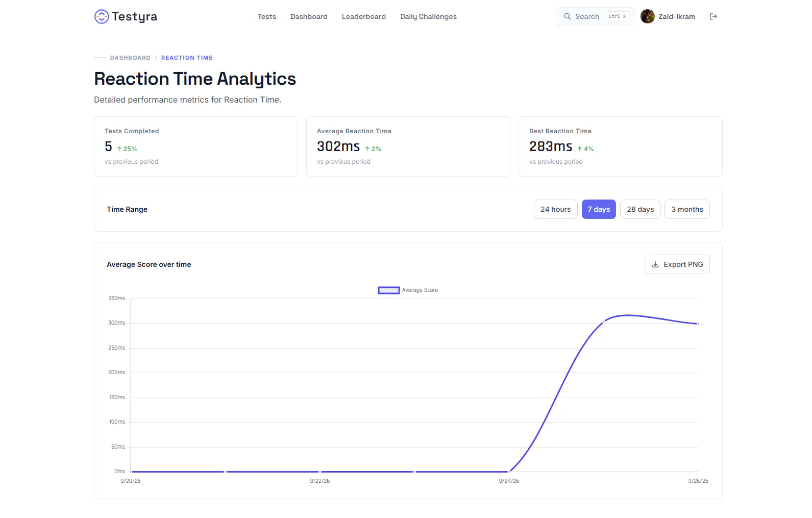
Task: Click the download icon in Export PNG
Action: click(655, 264)
